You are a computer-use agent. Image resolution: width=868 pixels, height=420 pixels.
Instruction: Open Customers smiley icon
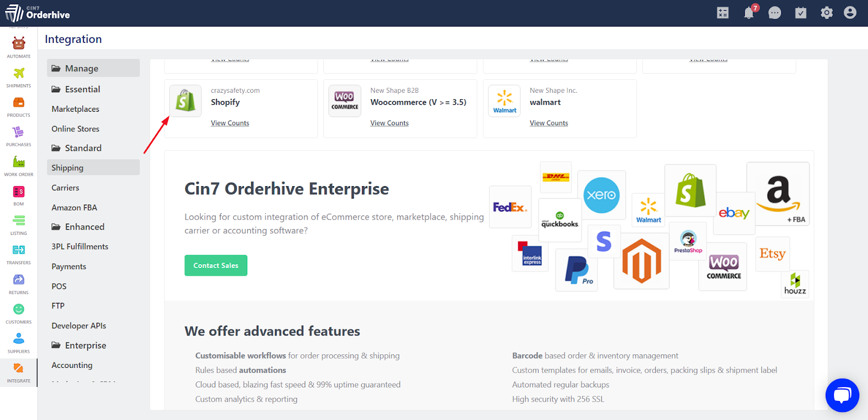point(18,309)
